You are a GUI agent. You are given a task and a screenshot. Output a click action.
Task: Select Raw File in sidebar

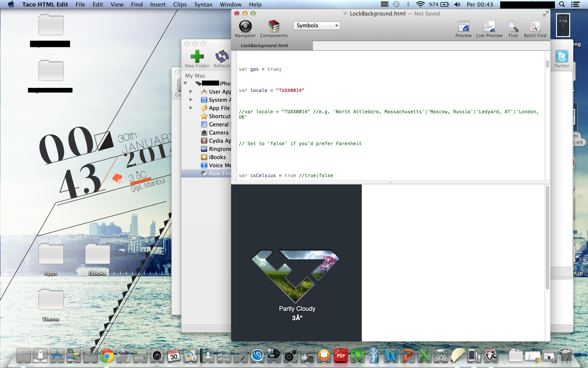[x=206, y=174]
